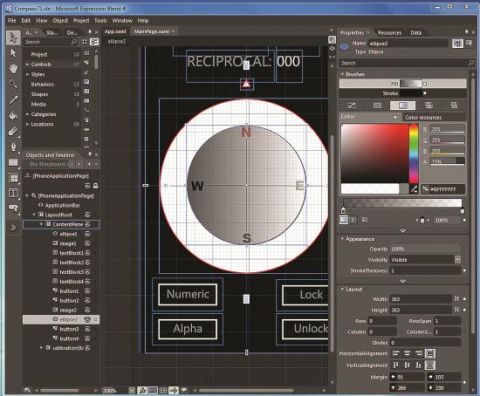This screenshot has width=480, height=396.
Task: Select the Zoom magnifier tool
Action: [13, 84]
